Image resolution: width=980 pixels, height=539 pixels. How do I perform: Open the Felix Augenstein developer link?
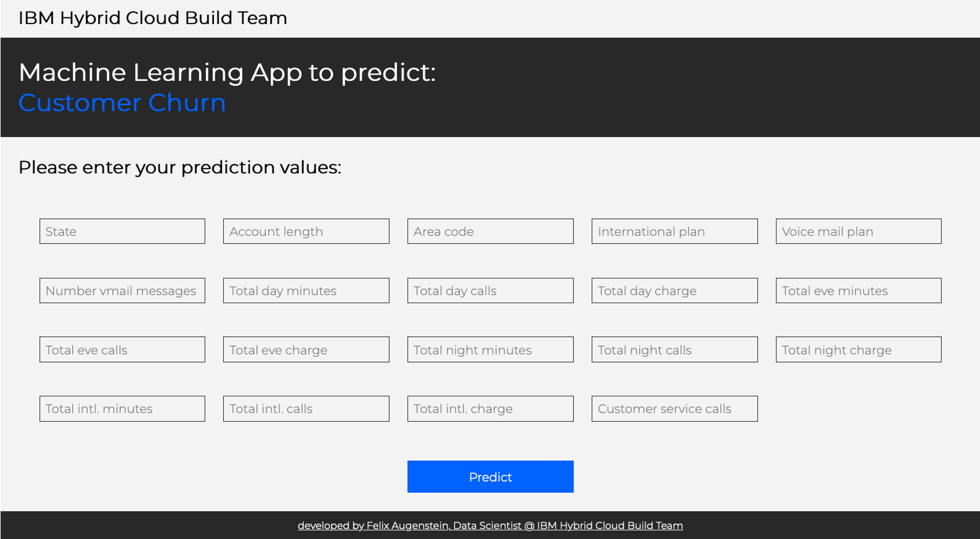point(490,526)
